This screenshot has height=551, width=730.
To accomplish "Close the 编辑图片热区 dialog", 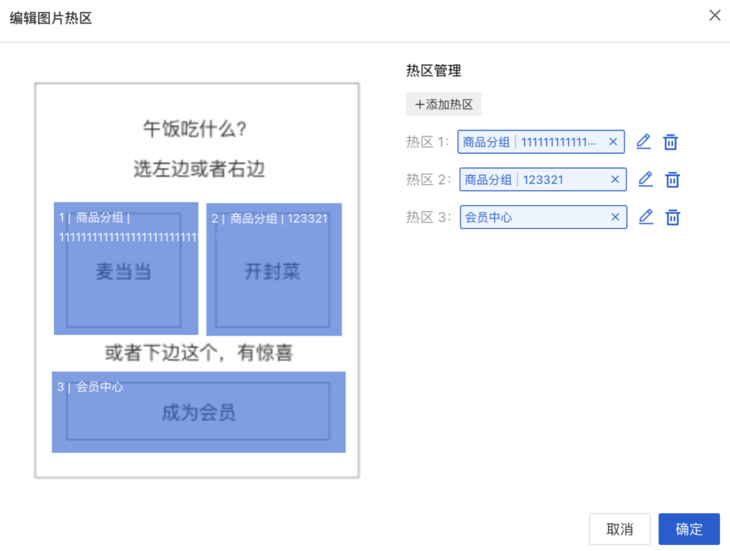I will click(x=714, y=16).
